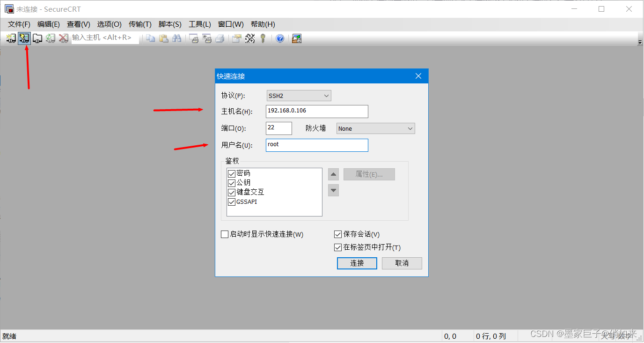Click the SecureCRT app icon in title bar

9,9
